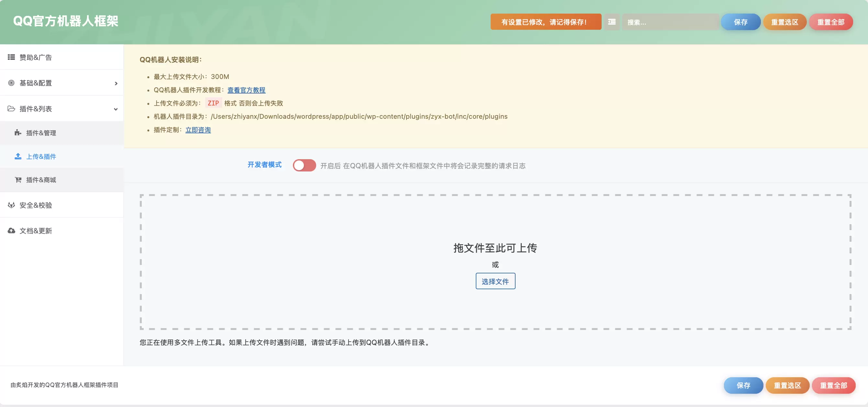
Task: Follow the 立即咨询 link
Action: click(x=198, y=130)
